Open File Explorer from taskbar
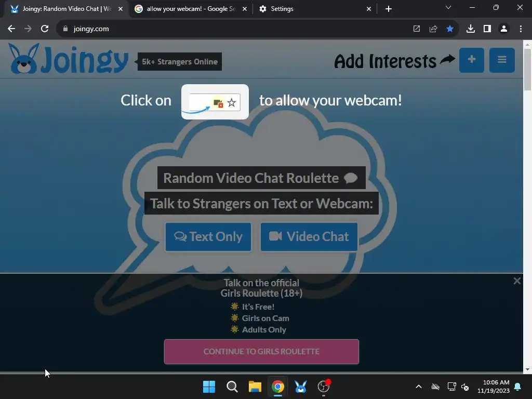Image resolution: width=532 pixels, height=399 pixels. point(255,387)
